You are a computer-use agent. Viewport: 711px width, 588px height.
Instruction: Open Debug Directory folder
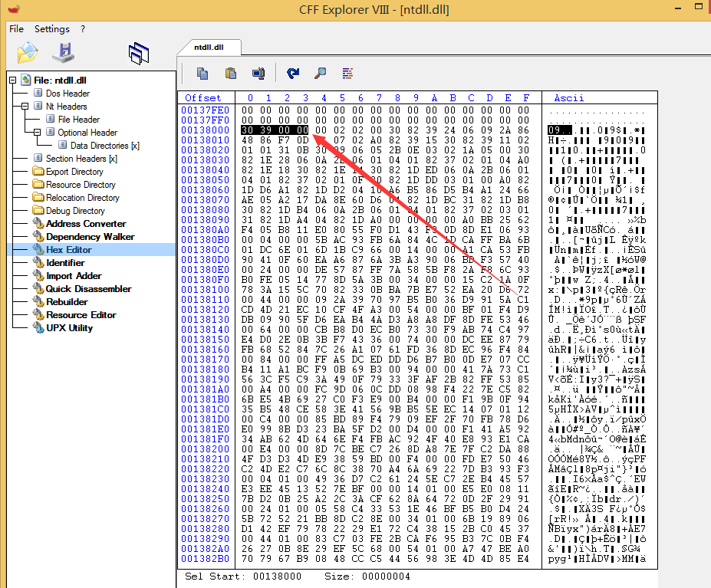coord(75,211)
